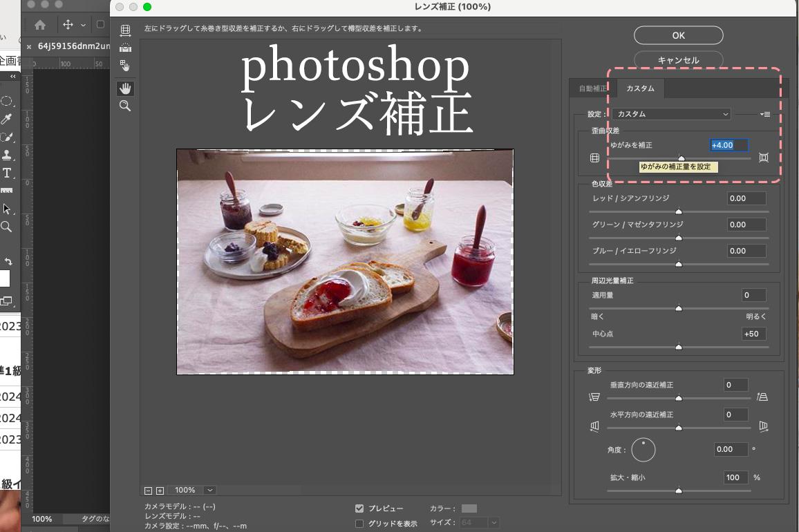Click the グリーン / マゼンタフリンジ slider handle
Image resolution: width=799 pixels, height=532 pixels.
(679, 238)
